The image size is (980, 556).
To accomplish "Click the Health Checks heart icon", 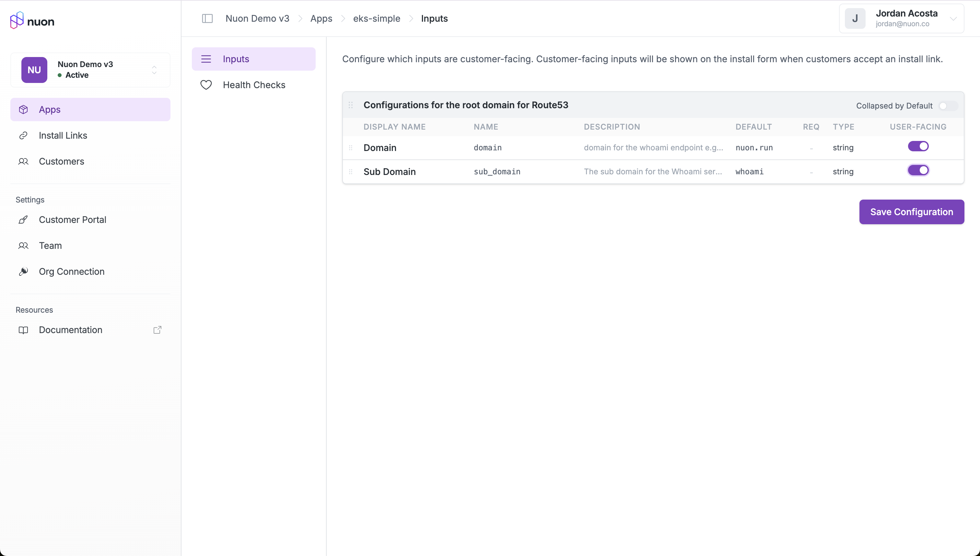I will point(206,85).
